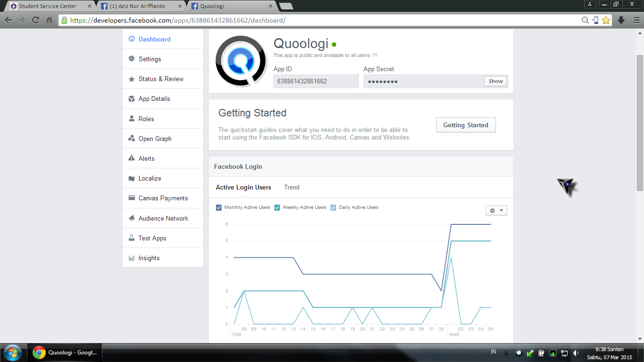Open browser downloads arrow icon
The image size is (644, 362).
pos(621,20)
